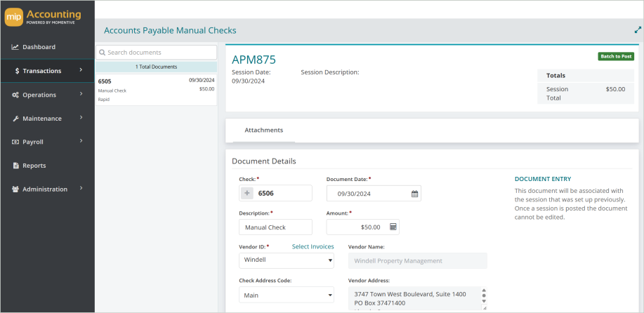
Task: Click the expand fullscreen arrows icon
Action: click(637, 30)
